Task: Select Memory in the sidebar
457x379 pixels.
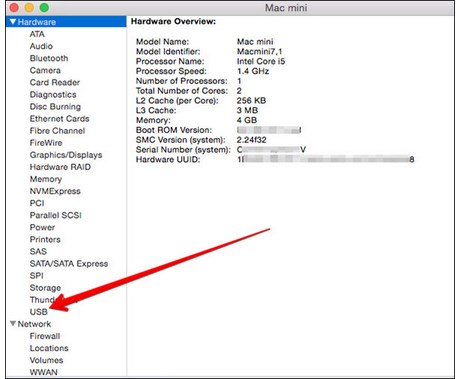Action: tap(46, 179)
